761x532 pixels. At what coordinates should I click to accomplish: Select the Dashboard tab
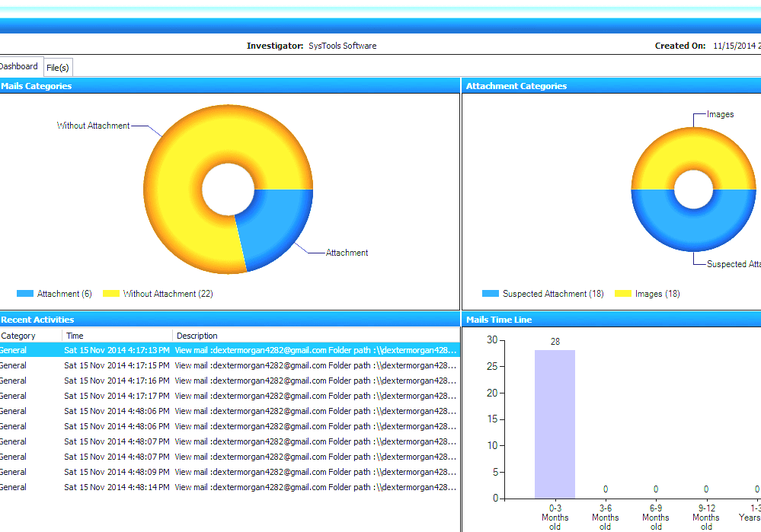(19, 66)
